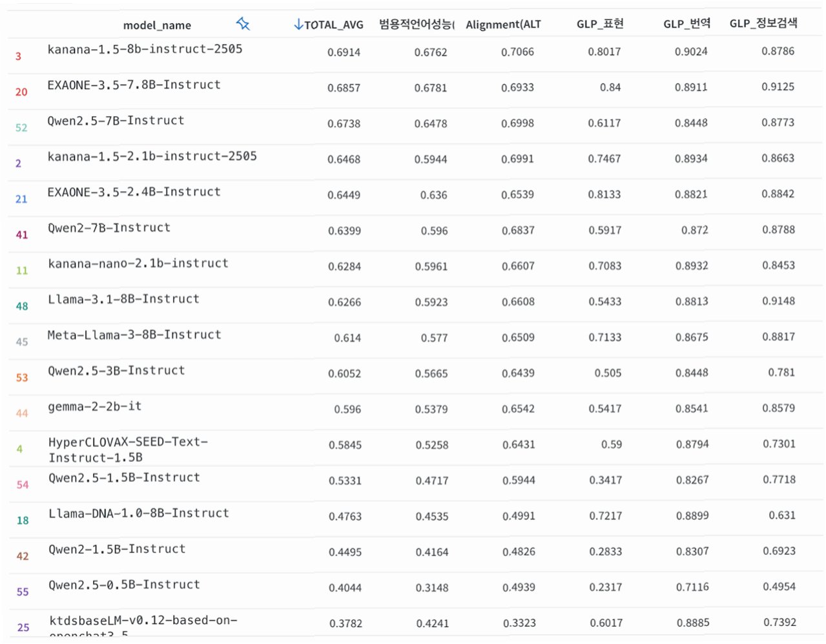
Task: Click row index 52 of Qwen2.5-7B-Instruct
Action: pos(21,128)
